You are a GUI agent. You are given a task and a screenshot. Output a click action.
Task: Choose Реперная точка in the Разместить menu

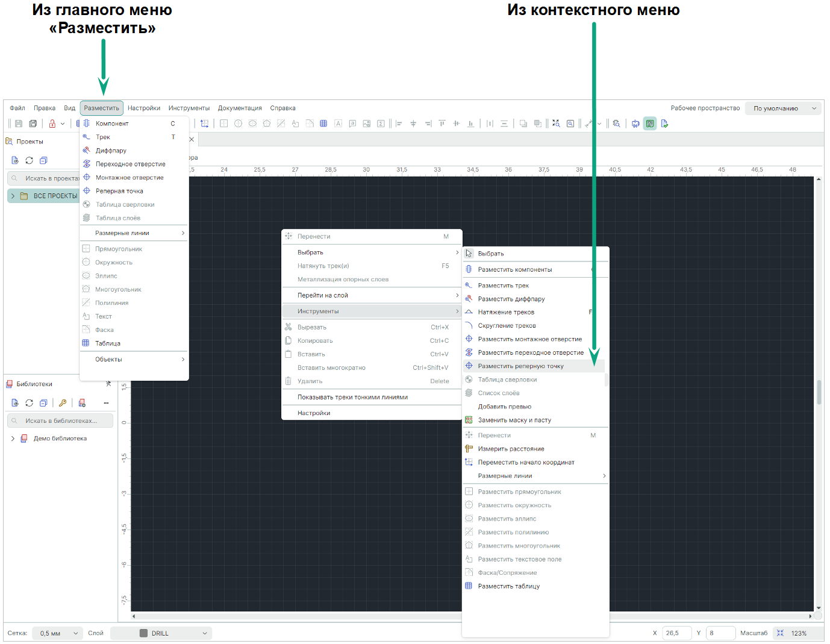point(134,191)
